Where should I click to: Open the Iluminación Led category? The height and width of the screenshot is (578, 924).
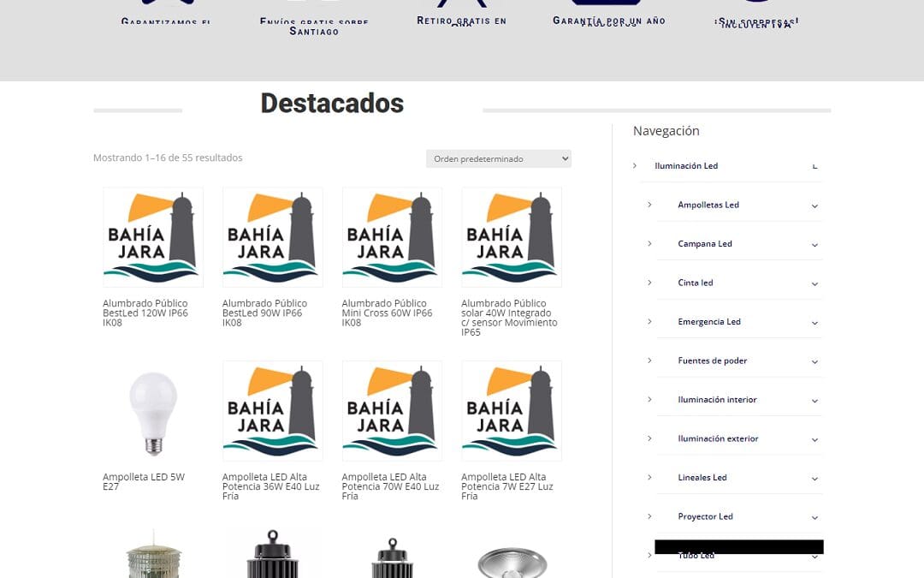click(686, 166)
